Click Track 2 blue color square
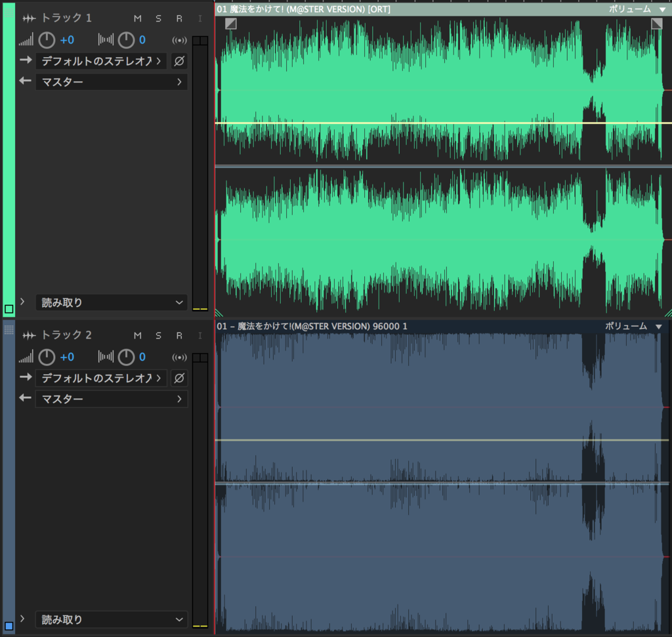The width and height of the screenshot is (672, 637). pyautogui.click(x=9, y=626)
